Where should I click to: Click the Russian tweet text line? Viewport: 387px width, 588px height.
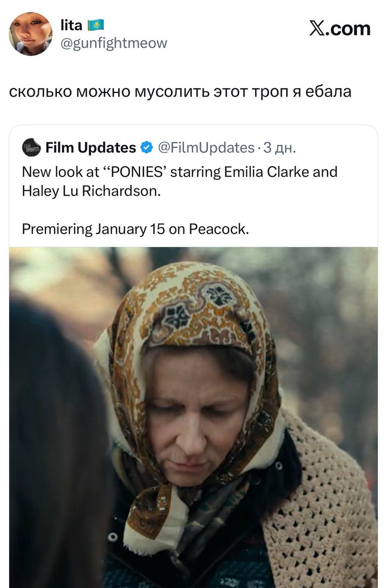(x=180, y=91)
